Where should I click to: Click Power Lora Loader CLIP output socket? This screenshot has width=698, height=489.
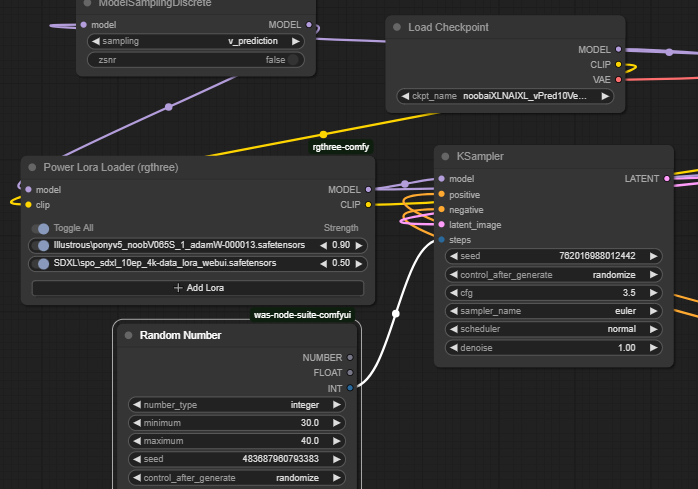point(368,205)
